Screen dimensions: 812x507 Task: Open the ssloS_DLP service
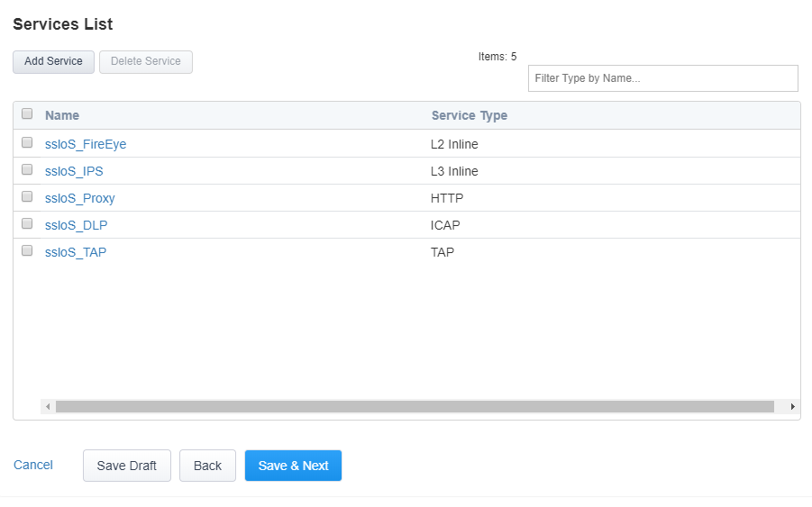76,225
